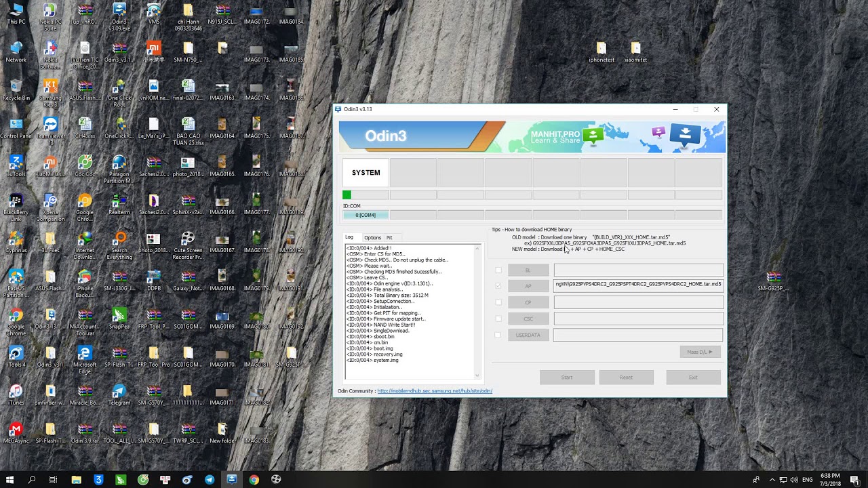
Task: Switch to the Pit tab
Action: click(x=389, y=238)
